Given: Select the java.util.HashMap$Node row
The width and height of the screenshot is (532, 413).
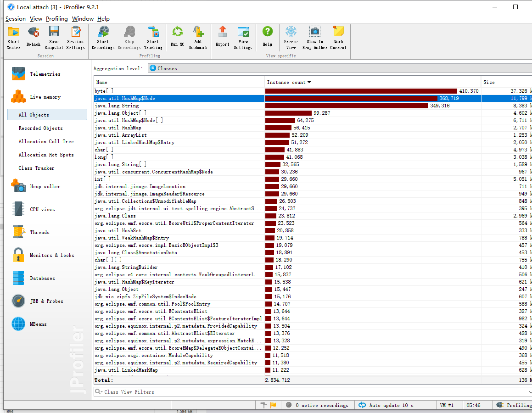Looking at the screenshot, I should click(x=313, y=98).
